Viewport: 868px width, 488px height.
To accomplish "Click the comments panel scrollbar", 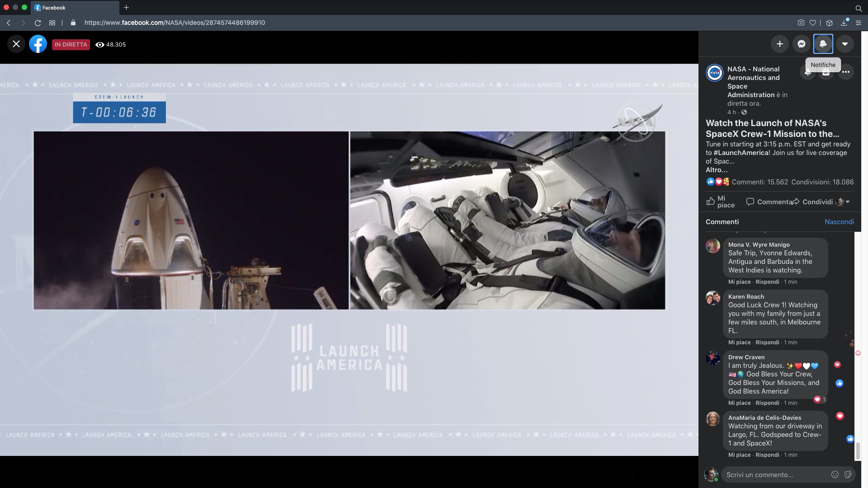I will (857, 450).
